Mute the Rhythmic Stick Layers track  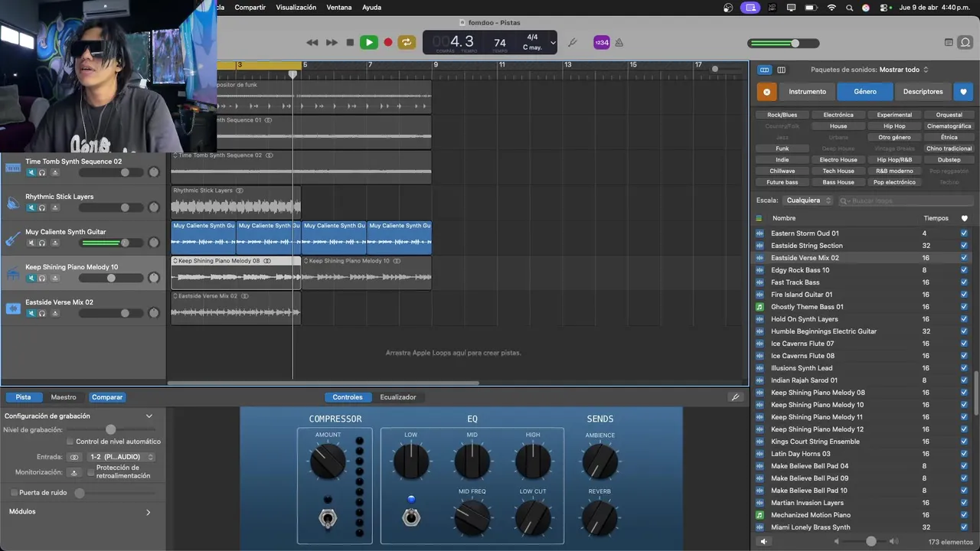(31, 207)
